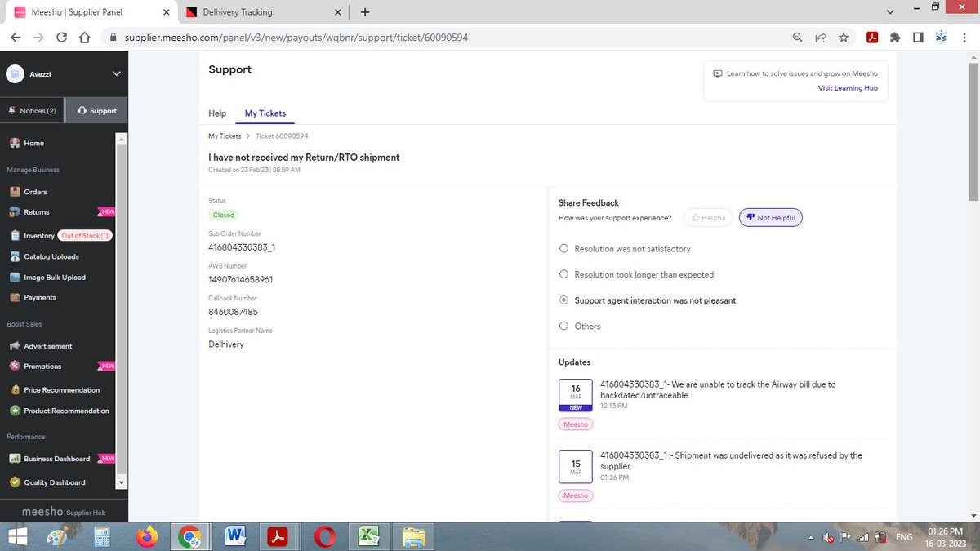
Task: Open the Windows Start menu
Action: [x=16, y=536]
